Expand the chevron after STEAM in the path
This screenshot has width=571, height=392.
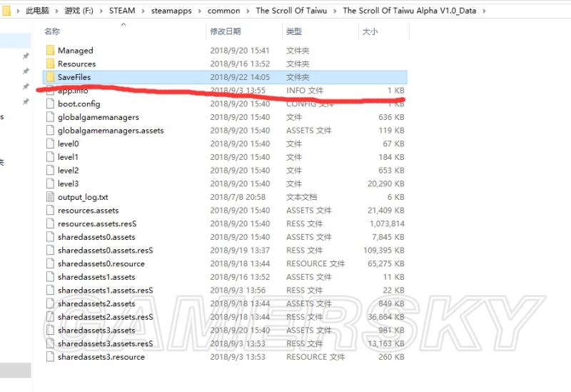coord(143,11)
